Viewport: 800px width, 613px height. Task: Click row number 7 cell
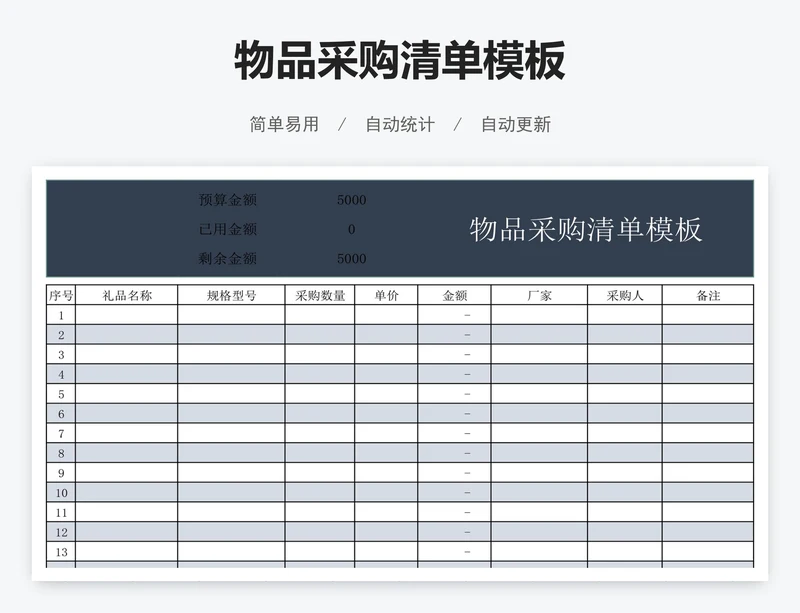click(x=61, y=433)
